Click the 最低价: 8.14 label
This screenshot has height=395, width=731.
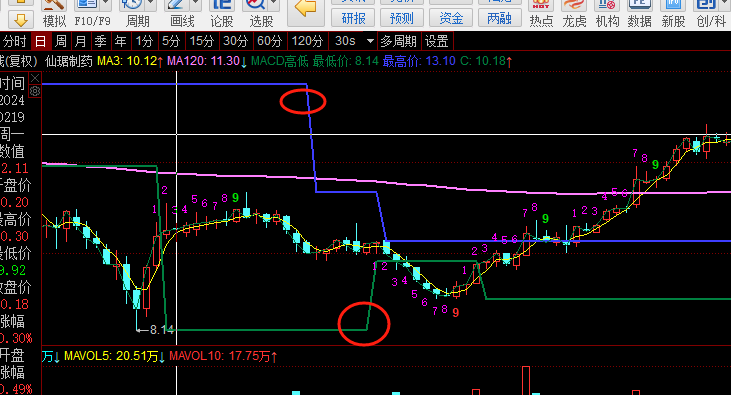click(x=345, y=61)
